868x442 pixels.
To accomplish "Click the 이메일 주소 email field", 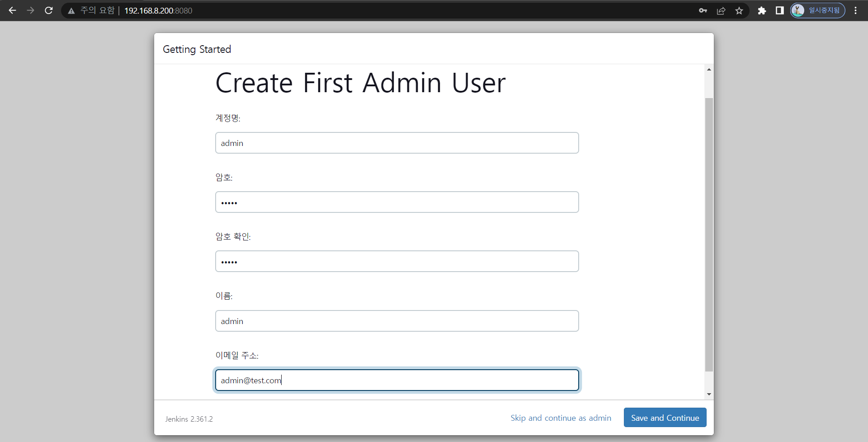I will 397,380.
